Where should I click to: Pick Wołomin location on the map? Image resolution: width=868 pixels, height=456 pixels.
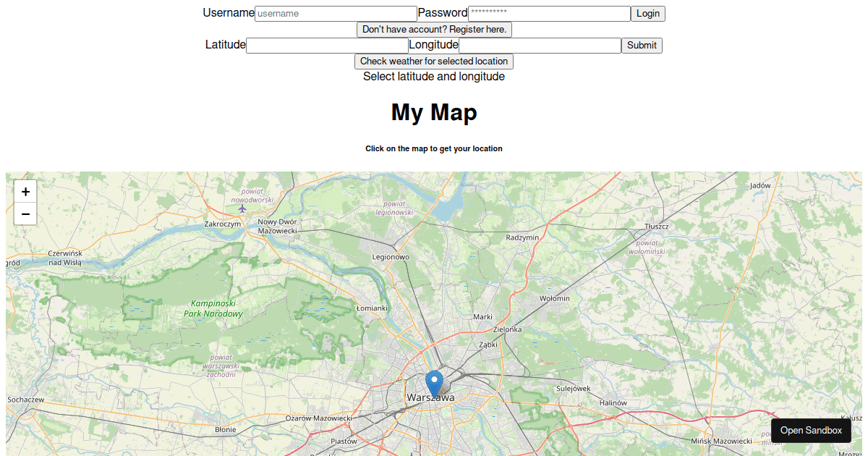coord(555,298)
